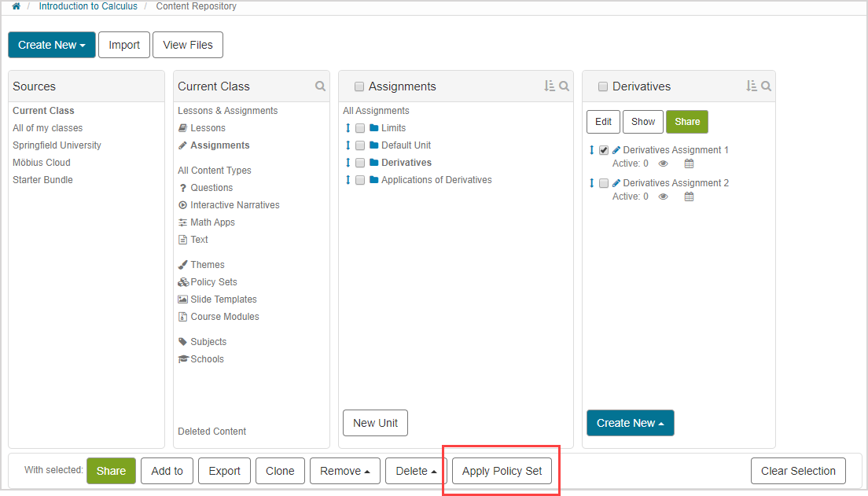Click search icon in Derivatives panel header

click(x=766, y=86)
